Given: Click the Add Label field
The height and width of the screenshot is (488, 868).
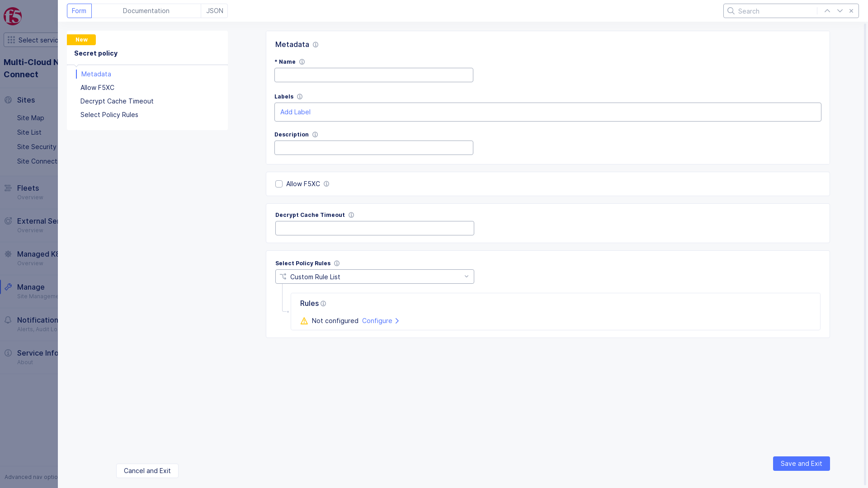Looking at the screenshot, I should click(547, 112).
